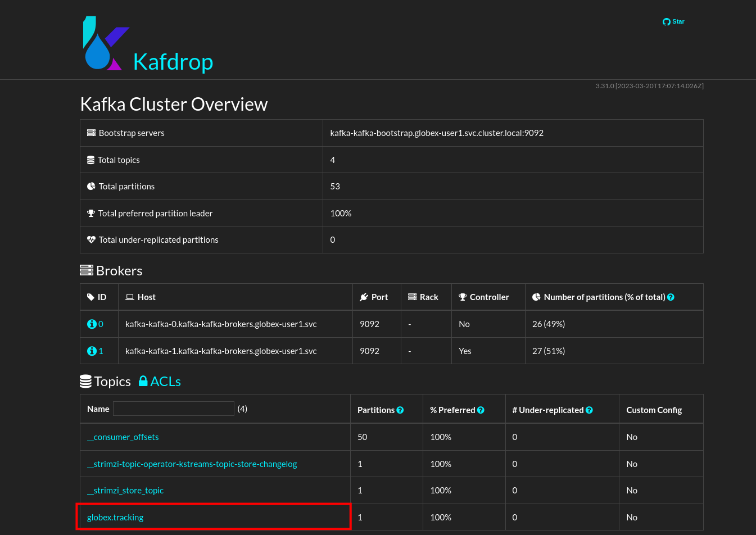This screenshot has height=535, width=756.
Task: Open broker ID 1 link
Action: 101,351
